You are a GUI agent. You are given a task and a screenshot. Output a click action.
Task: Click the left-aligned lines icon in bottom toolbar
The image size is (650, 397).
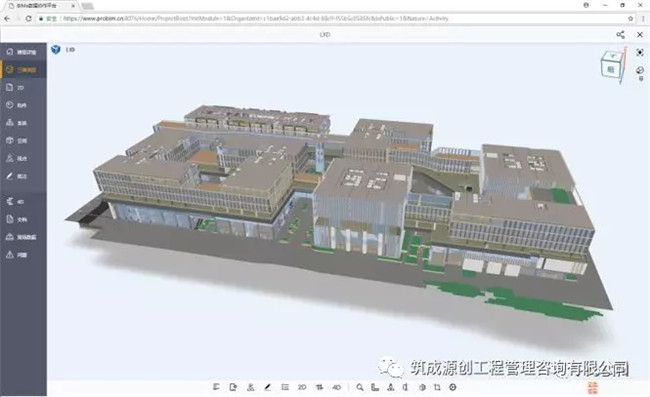216,387
